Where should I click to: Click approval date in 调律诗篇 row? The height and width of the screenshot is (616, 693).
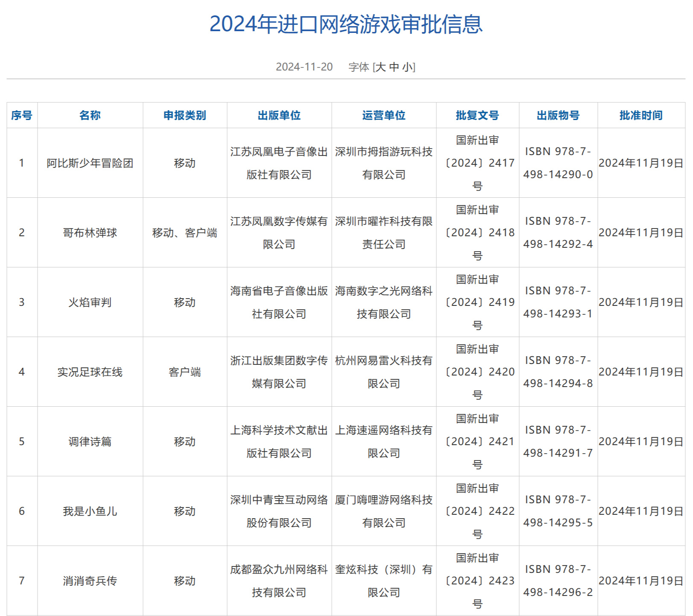641,442
